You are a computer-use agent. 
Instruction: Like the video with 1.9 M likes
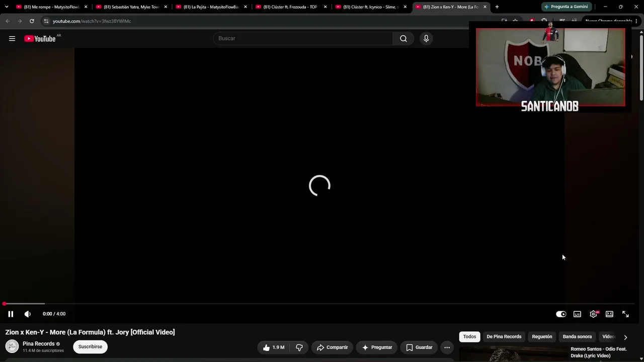[273, 347]
